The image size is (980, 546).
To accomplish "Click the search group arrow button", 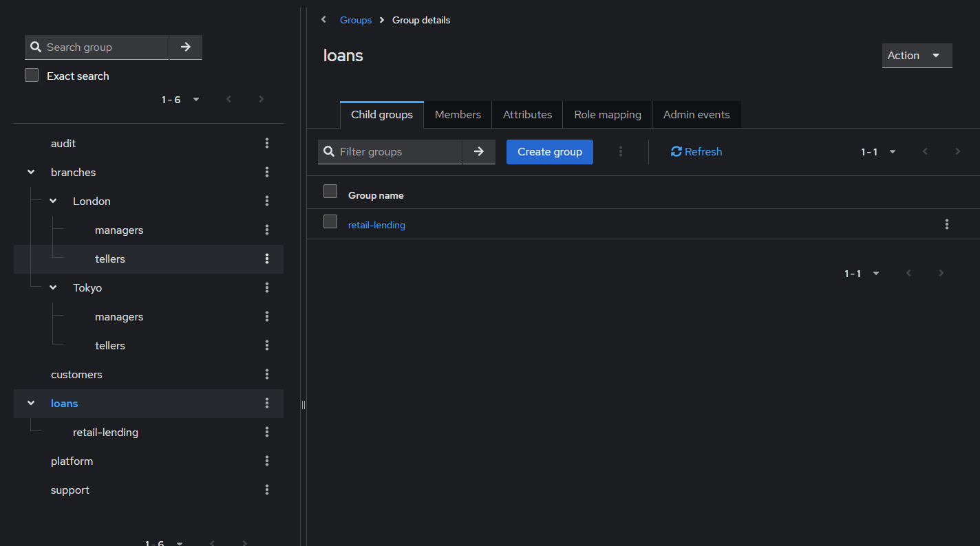I will (185, 47).
